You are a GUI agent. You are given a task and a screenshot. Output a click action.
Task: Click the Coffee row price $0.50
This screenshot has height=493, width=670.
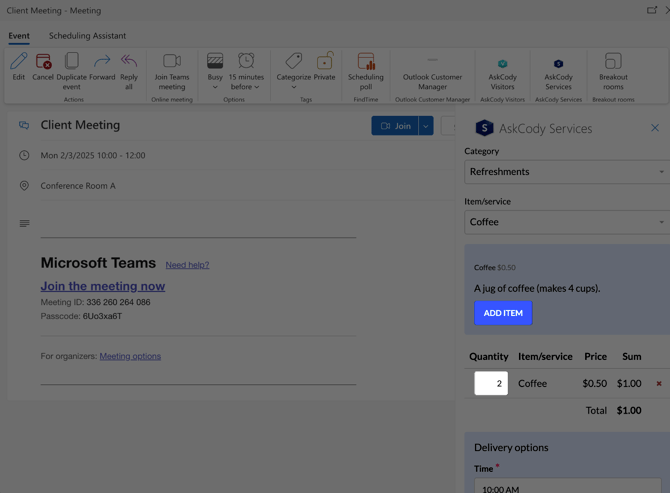coord(594,384)
